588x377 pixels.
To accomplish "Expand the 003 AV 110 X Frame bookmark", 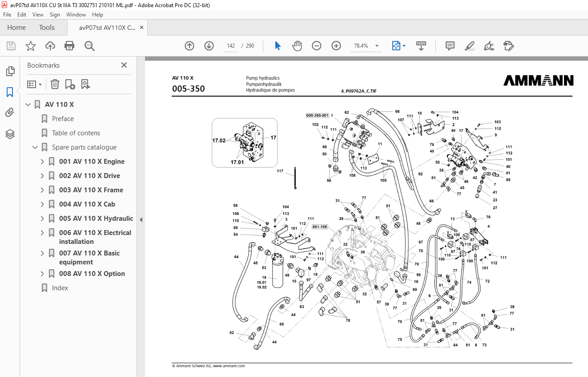I will [42, 190].
